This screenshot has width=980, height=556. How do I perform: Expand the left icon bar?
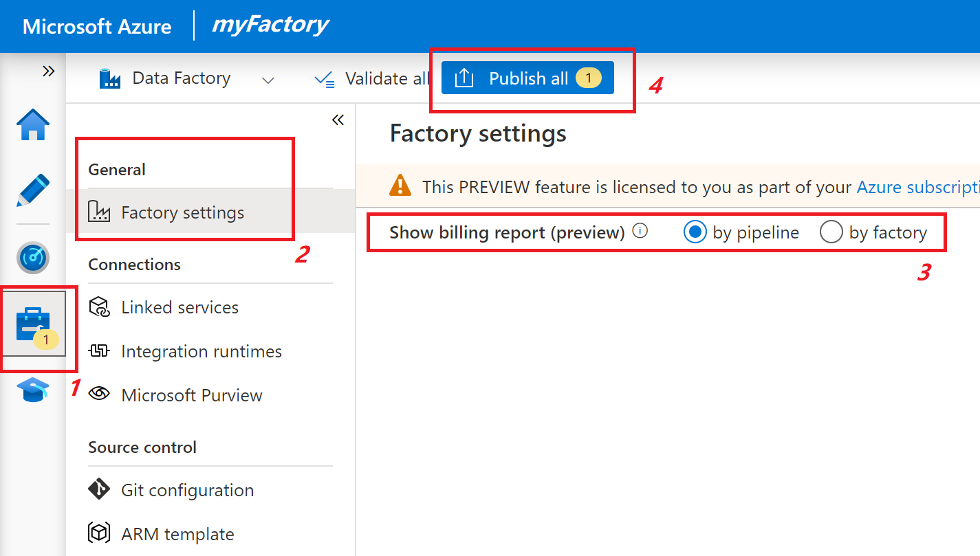pyautogui.click(x=47, y=70)
